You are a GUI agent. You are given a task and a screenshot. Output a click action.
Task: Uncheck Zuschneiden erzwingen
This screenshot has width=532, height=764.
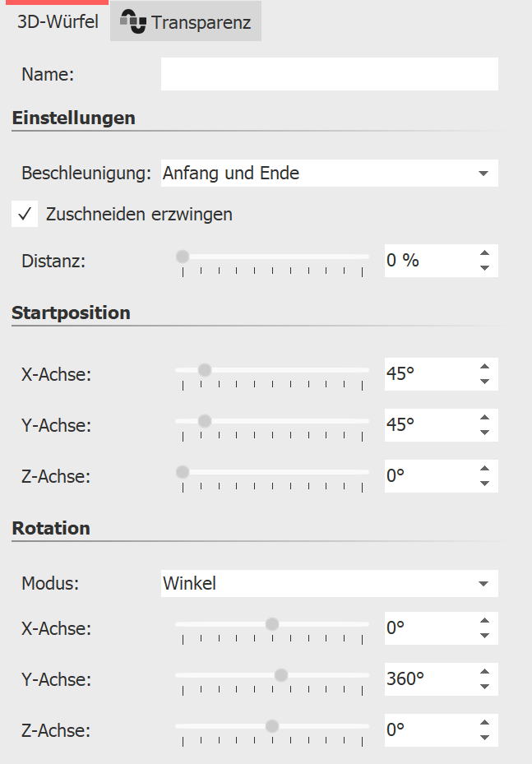point(25,214)
